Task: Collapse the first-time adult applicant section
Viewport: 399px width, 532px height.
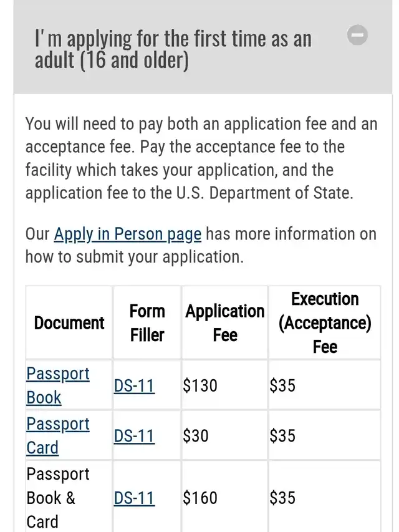Action: [x=173, y=50]
